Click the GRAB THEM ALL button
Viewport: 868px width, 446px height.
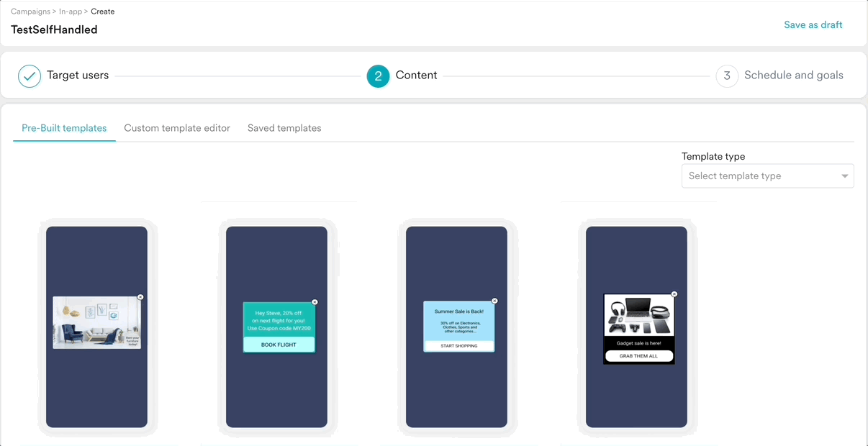coord(639,356)
